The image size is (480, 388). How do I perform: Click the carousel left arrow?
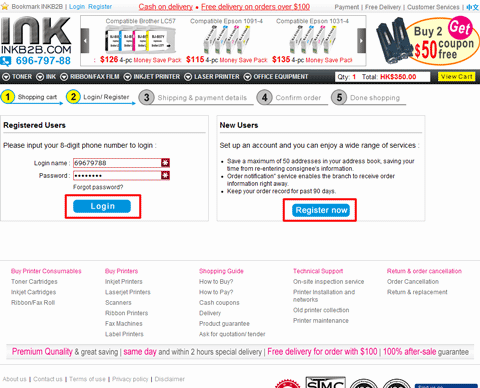85,41
